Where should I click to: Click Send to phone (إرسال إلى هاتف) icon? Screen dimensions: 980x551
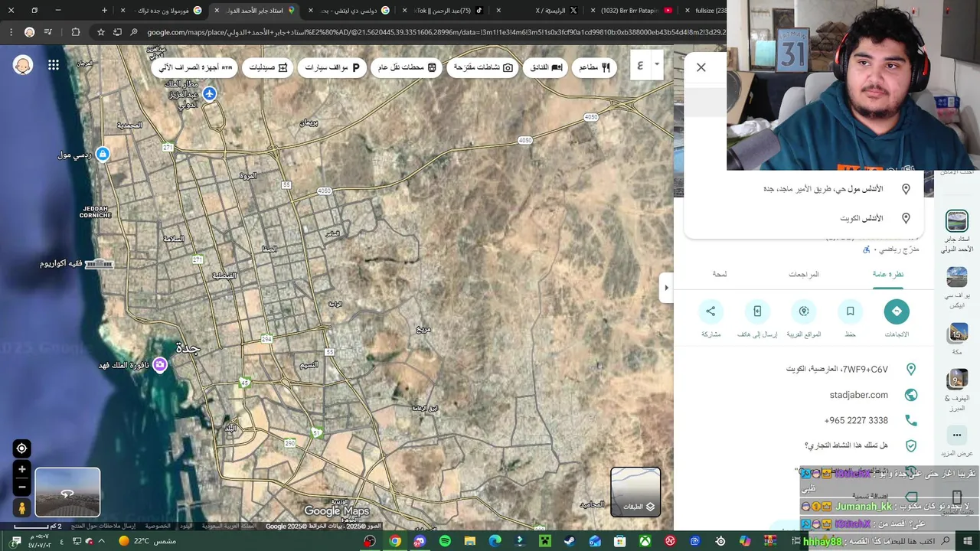click(x=757, y=311)
